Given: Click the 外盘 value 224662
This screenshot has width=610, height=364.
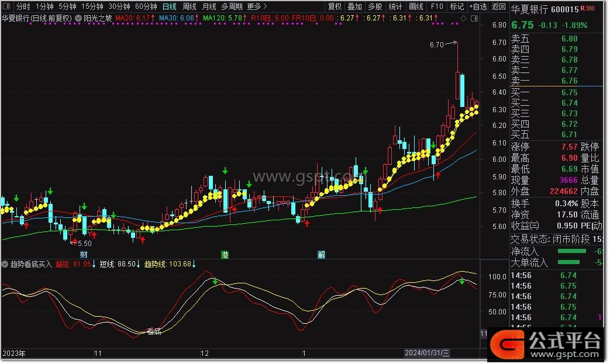Looking at the screenshot, I should click(x=564, y=191).
